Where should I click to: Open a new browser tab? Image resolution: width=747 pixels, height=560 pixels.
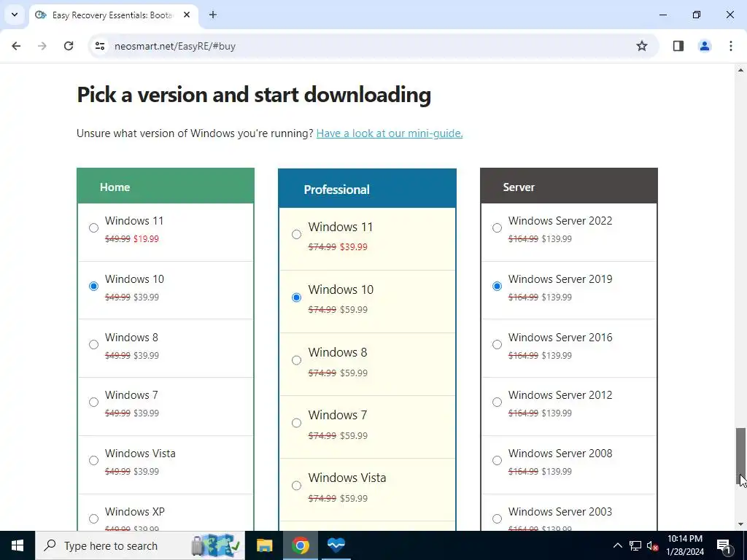pos(213,15)
